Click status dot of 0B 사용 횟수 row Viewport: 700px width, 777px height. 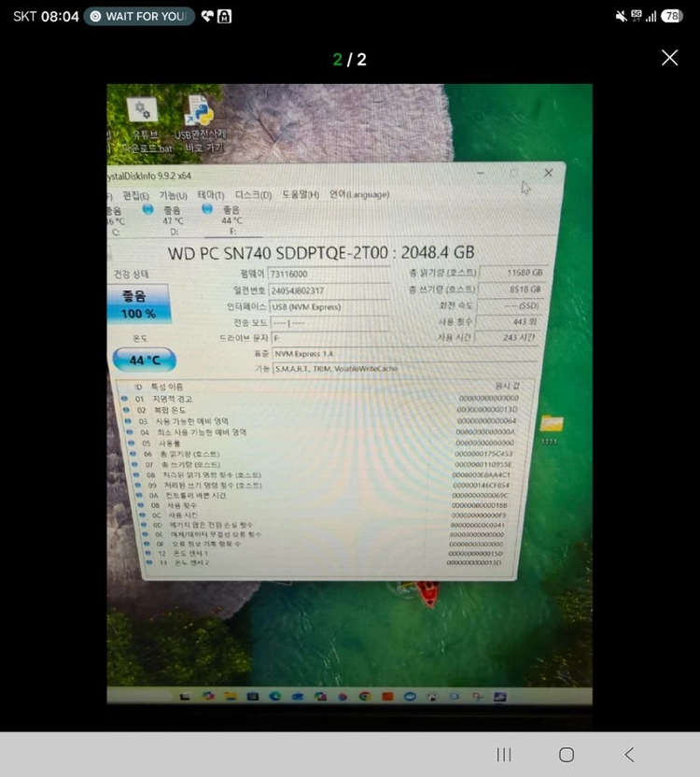[141, 505]
